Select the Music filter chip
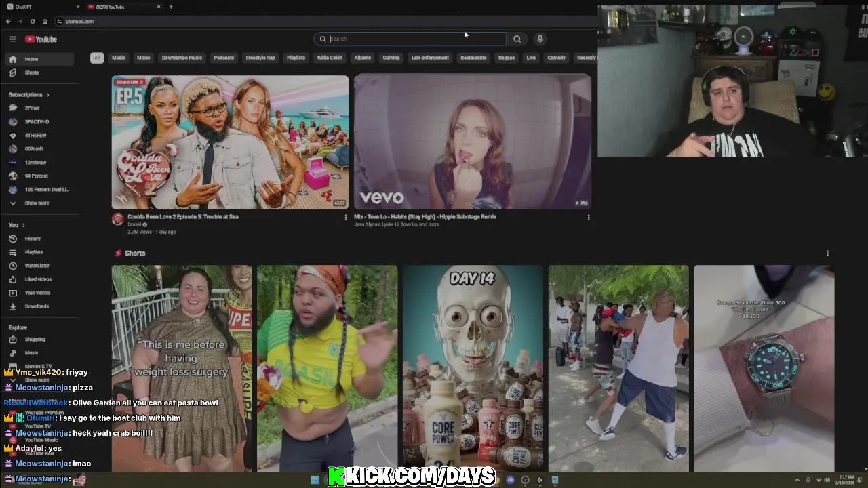The image size is (868, 488). [119, 58]
